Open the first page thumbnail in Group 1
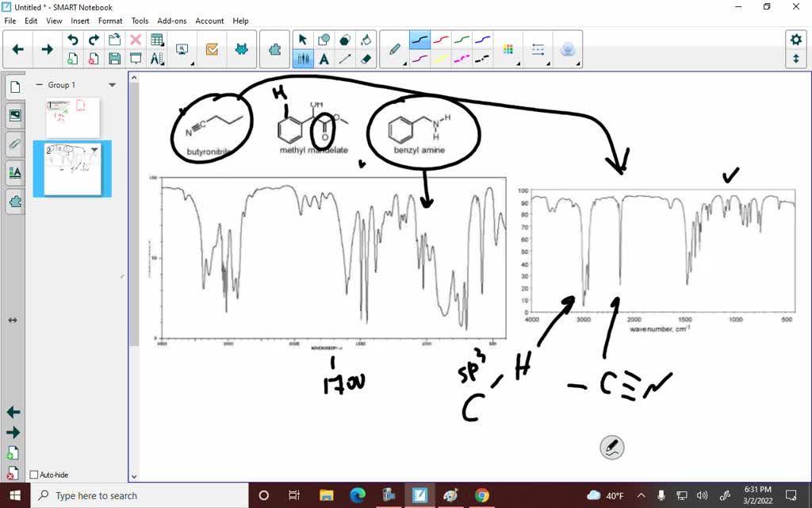812x508 pixels. (x=74, y=117)
